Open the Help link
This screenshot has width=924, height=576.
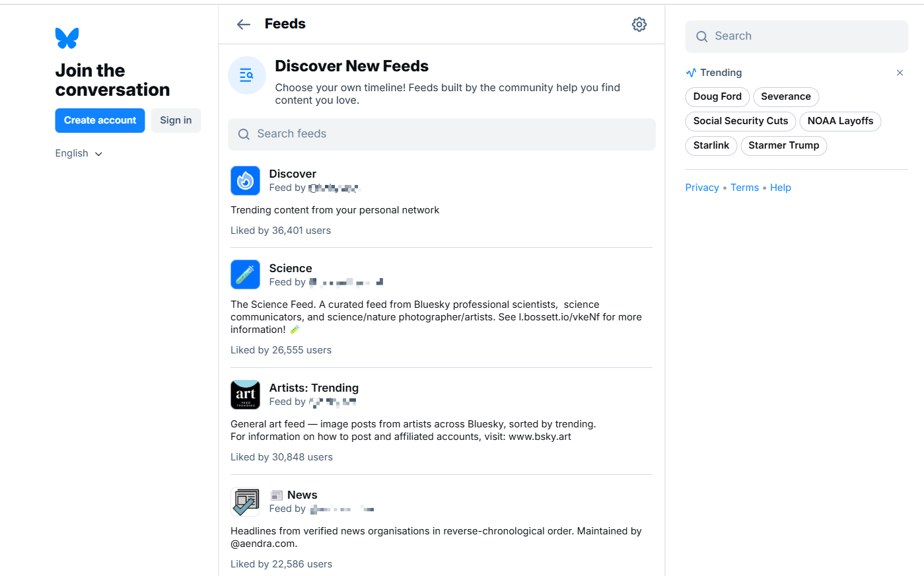(780, 188)
